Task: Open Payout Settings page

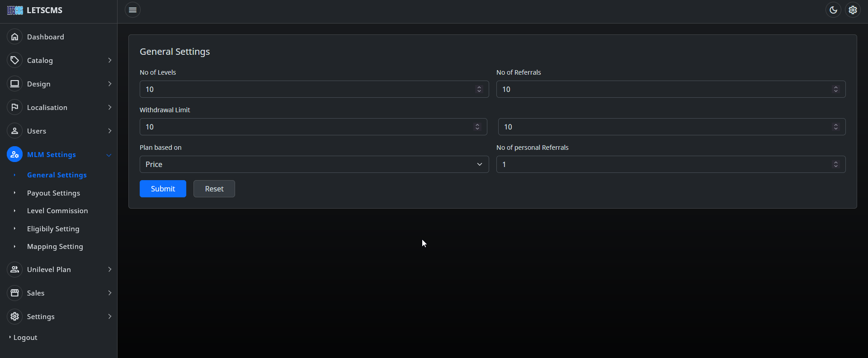Action: [53, 193]
